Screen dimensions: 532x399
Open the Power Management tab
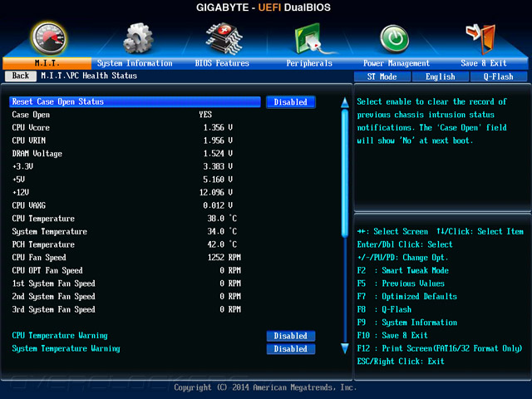397,63
